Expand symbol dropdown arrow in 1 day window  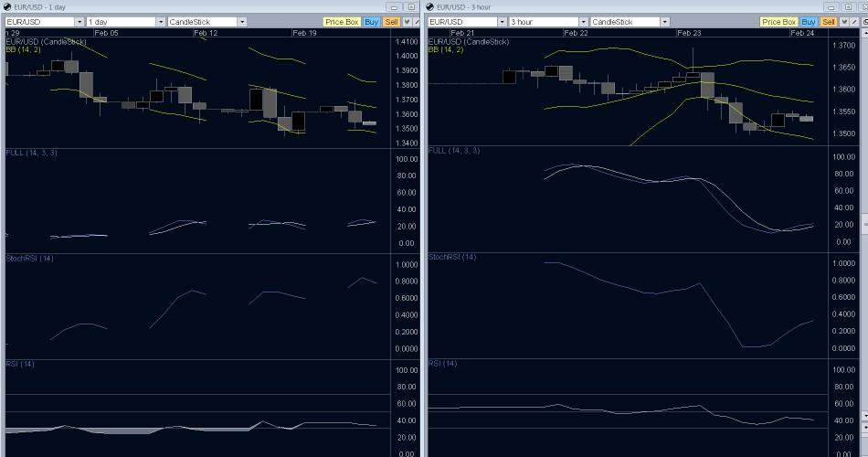[x=79, y=22]
